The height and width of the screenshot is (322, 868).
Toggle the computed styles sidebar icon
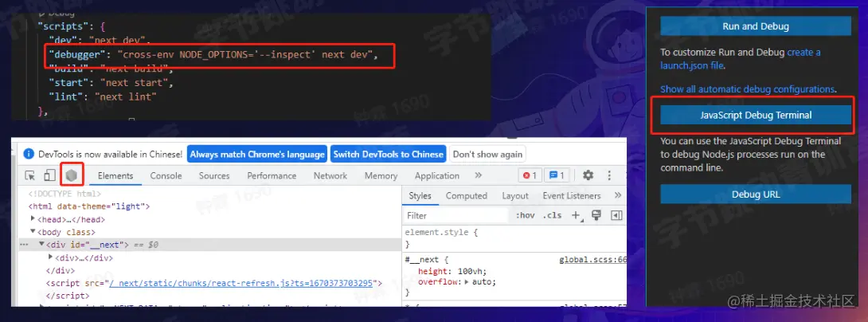[x=616, y=215]
